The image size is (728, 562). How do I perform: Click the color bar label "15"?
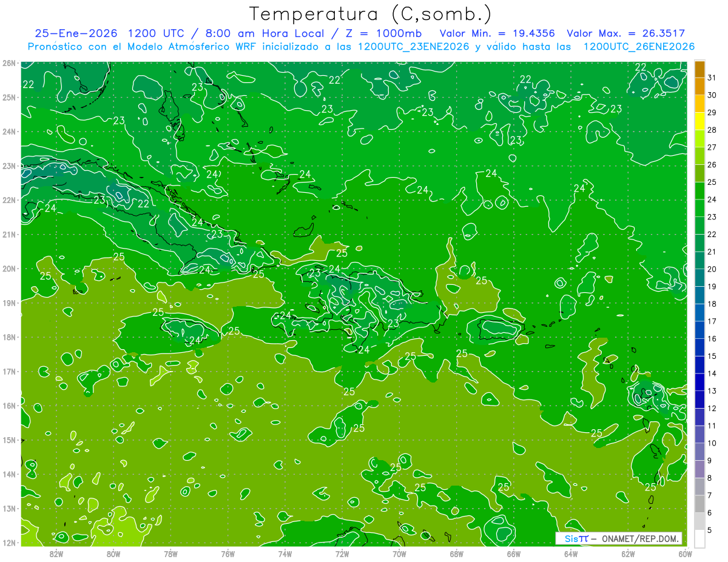click(712, 356)
